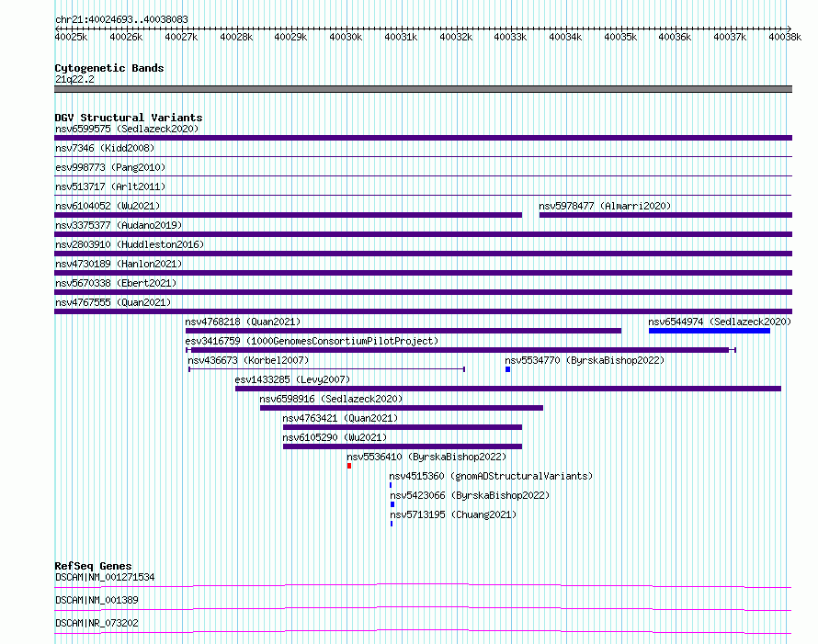Select the nsv4768218 (Quan2021) label
Screen dimensions: 818x644
(x=243, y=322)
